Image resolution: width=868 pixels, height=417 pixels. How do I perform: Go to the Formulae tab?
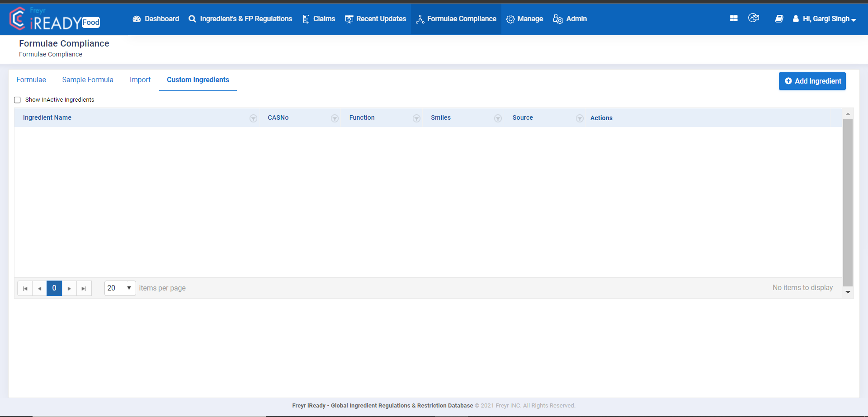31,80
